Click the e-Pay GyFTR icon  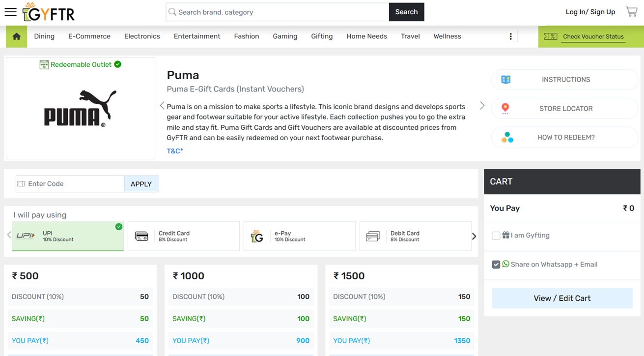pos(257,237)
